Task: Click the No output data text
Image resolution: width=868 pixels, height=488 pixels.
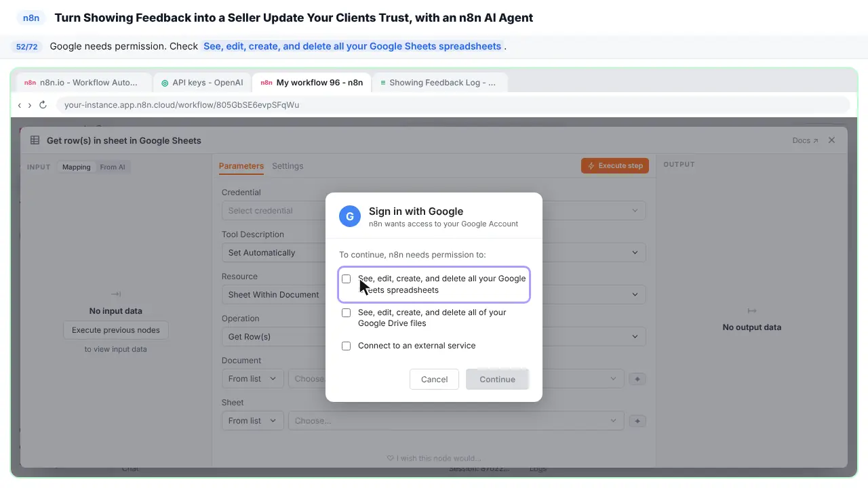Action: [x=751, y=327]
